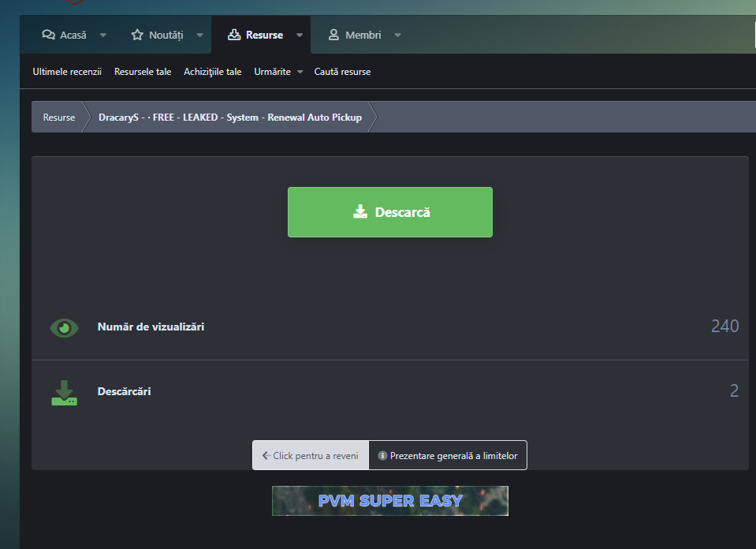Click the Noutăți star icon
This screenshot has height=549, width=756.
pos(137,35)
